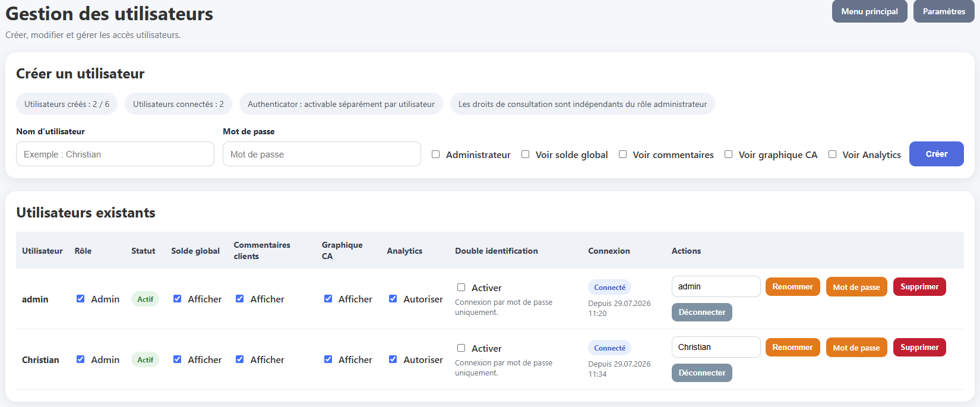This screenshot has height=407, width=980.
Task: Click the Double identification column header
Action: [497, 251]
